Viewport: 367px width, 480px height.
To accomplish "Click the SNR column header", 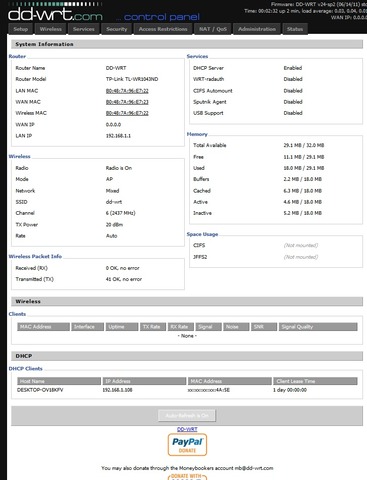I will (x=264, y=327).
